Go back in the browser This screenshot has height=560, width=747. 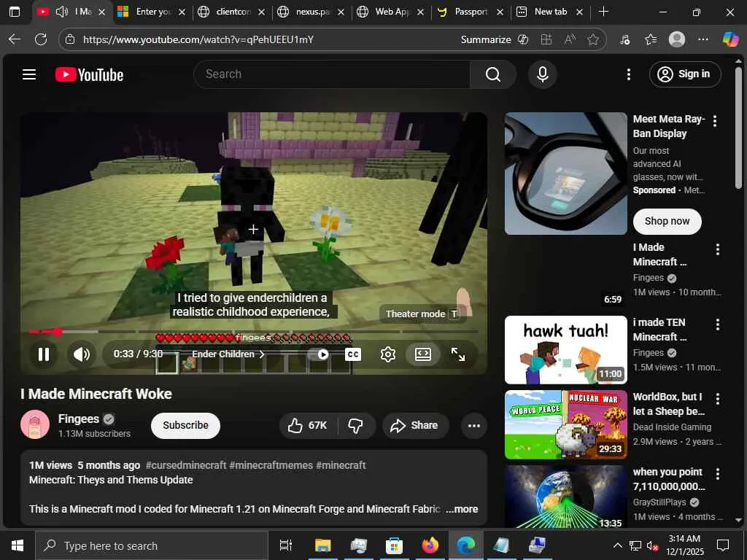15,39
